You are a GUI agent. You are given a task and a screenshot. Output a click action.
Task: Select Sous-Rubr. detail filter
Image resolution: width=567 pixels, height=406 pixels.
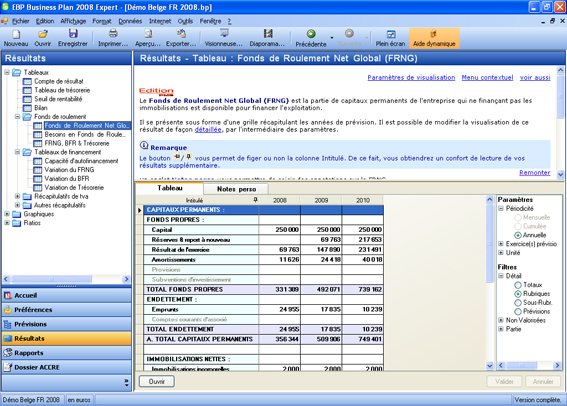point(518,303)
